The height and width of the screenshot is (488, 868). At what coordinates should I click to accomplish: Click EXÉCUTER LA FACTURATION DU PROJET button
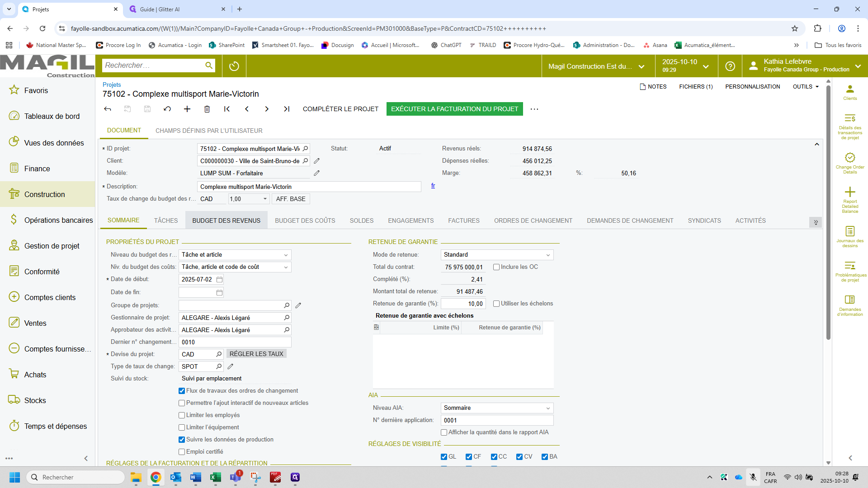(x=454, y=109)
